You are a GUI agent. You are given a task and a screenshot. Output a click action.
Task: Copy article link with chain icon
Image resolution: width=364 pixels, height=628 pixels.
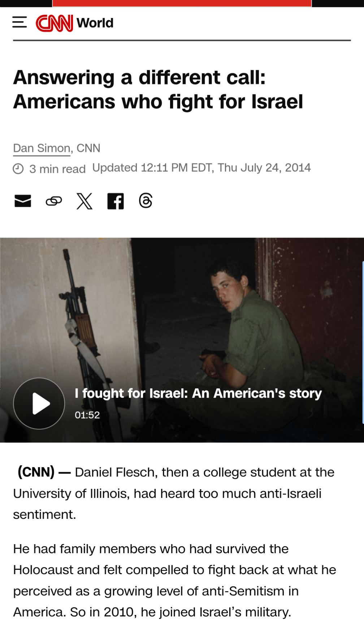click(x=54, y=201)
